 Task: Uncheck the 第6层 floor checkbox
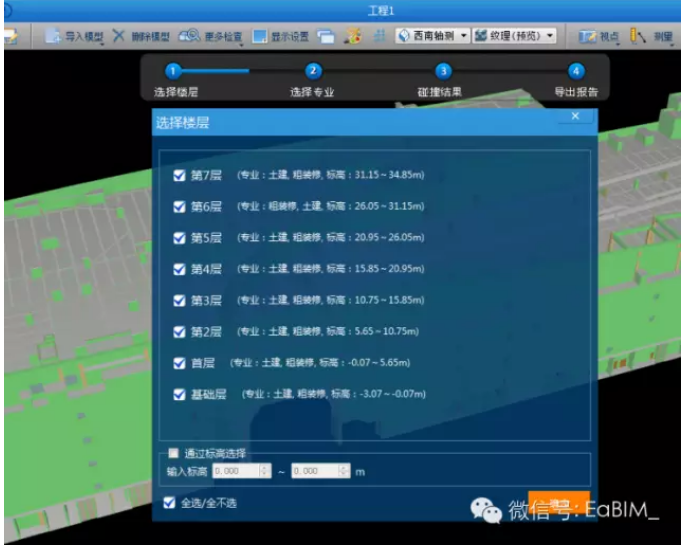click(179, 206)
